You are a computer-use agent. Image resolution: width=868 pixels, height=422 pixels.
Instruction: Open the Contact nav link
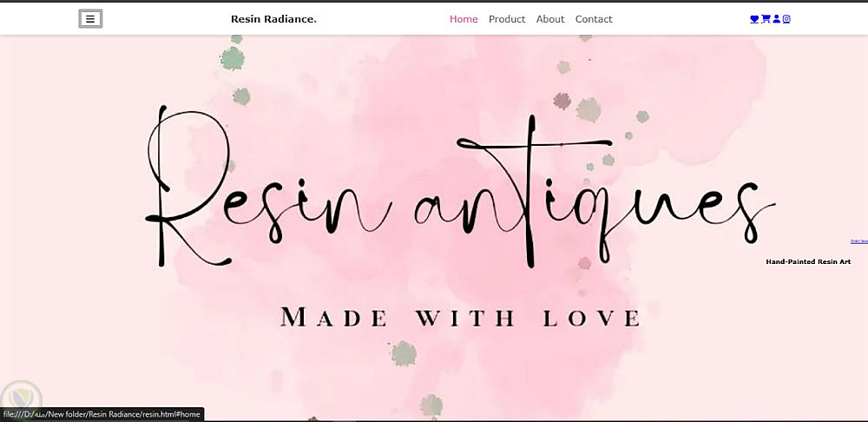[x=594, y=19]
